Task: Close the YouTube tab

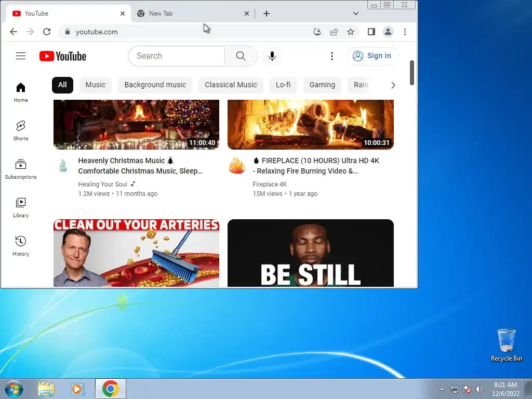Action: tap(123, 14)
